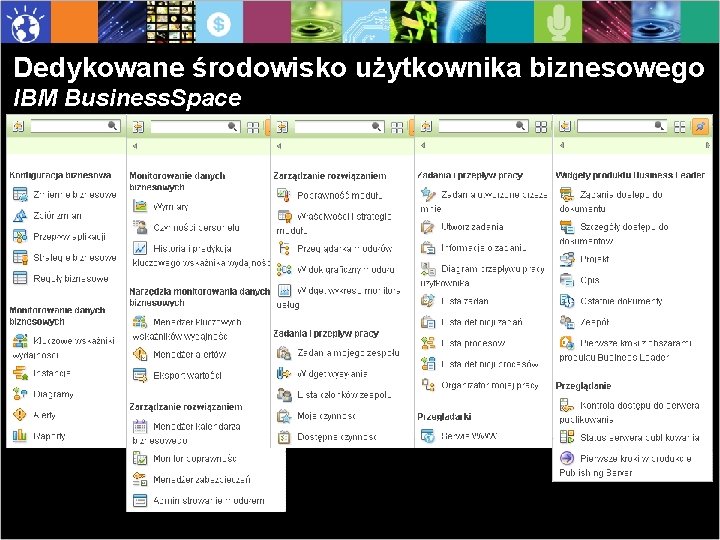720x540 pixels.
Task: Open the Status serwera publikowania icon
Action: point(567,437)
